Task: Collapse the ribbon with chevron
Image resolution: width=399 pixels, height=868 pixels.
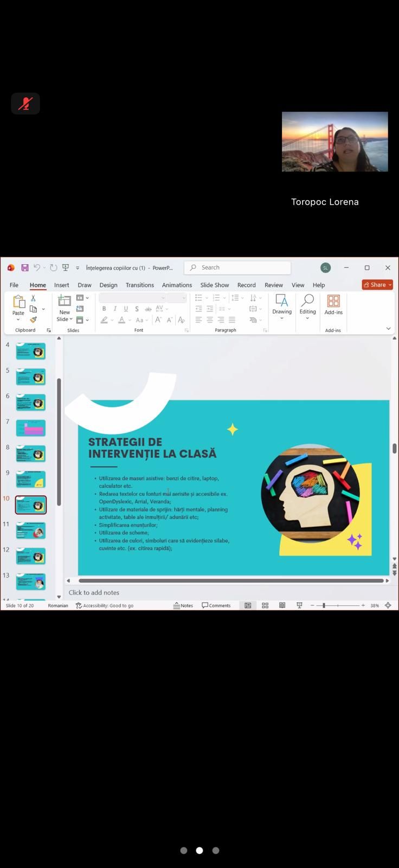Action: (x=388, y=328)
